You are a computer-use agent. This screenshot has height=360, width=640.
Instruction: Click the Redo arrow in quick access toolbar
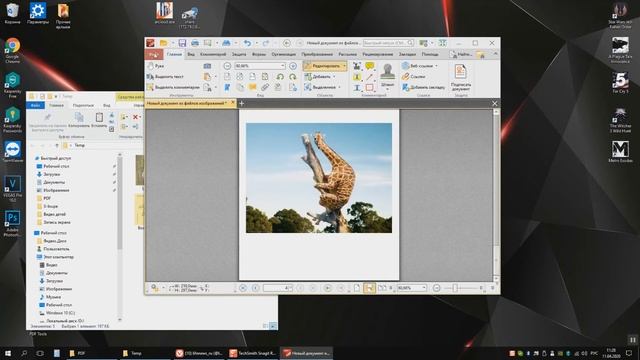pos(266,43)
